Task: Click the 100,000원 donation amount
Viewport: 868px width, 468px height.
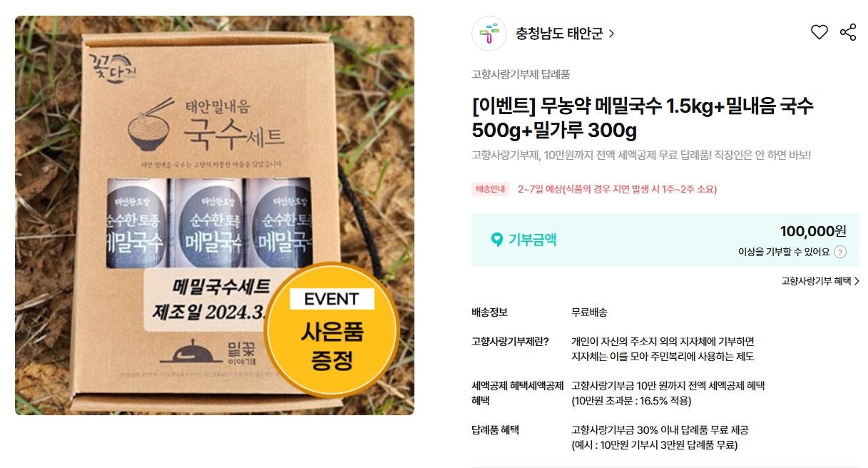Action: [x=813, y=231]
